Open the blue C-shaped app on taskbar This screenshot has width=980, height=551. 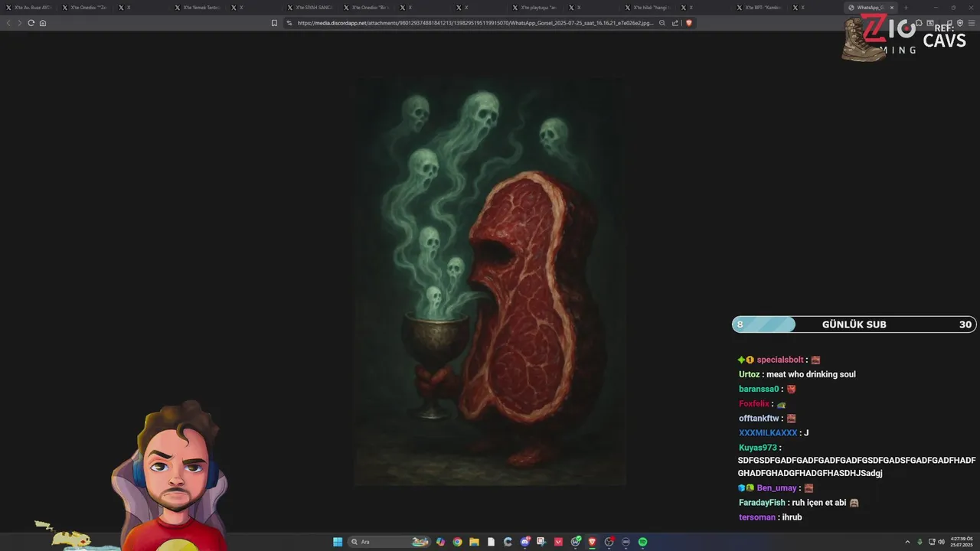pyautogui.click(x=508, y=542)
